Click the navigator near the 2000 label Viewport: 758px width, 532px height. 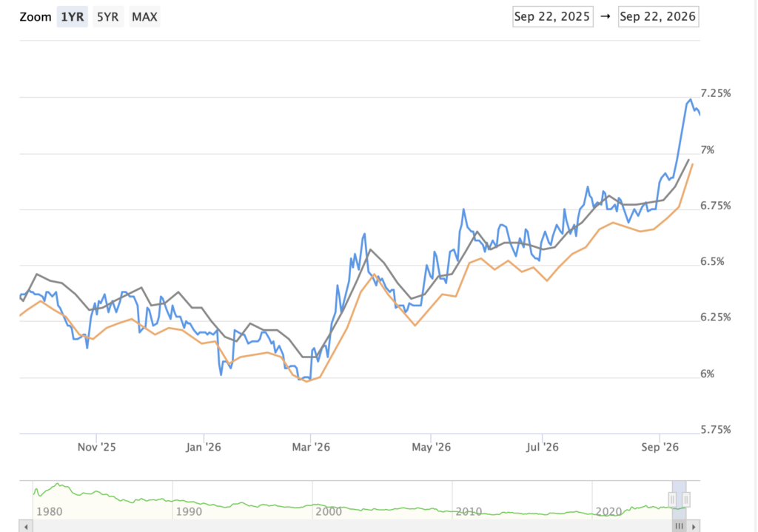coord(329,511)
